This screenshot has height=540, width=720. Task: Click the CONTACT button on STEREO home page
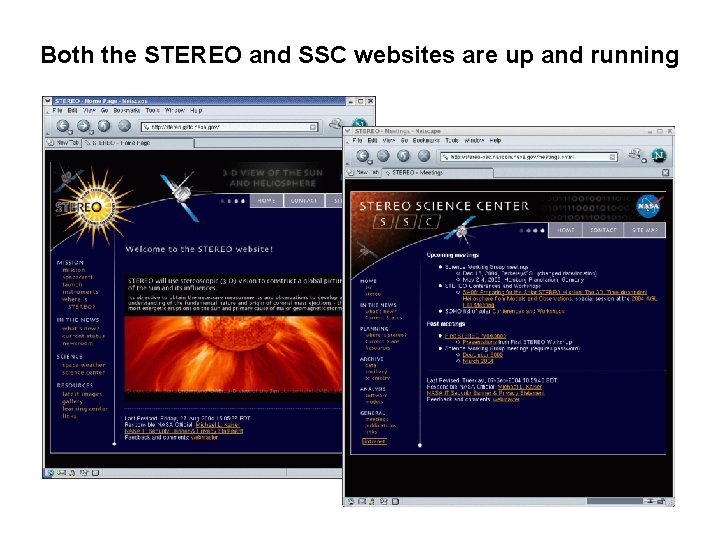tap(304, 201)
